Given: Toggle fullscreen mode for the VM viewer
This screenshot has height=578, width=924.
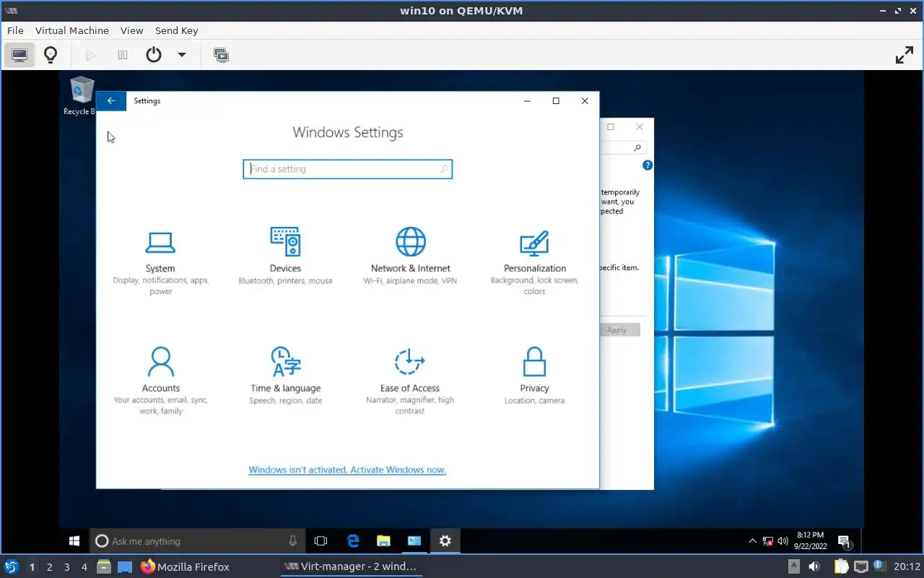Looking at the screenshot, I should click(x=905, y=55).
